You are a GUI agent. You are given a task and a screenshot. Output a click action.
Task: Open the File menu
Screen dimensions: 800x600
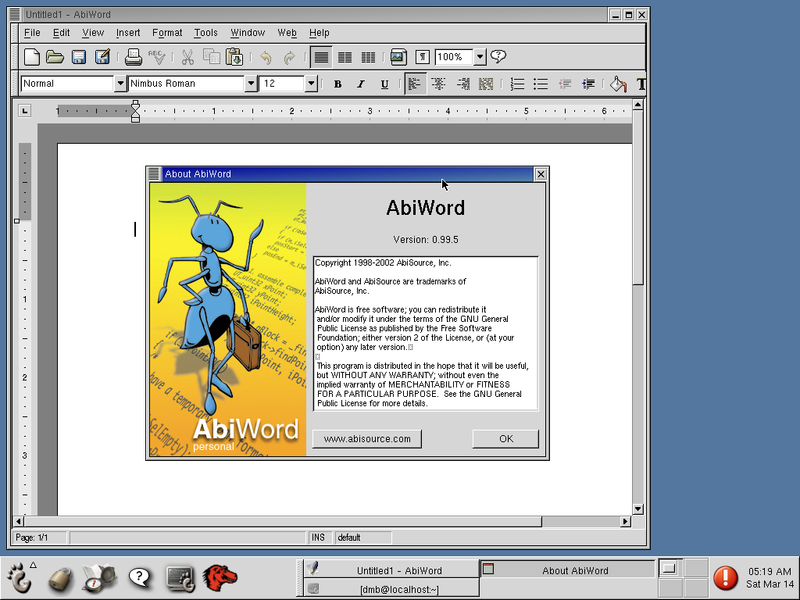[32, 33]
